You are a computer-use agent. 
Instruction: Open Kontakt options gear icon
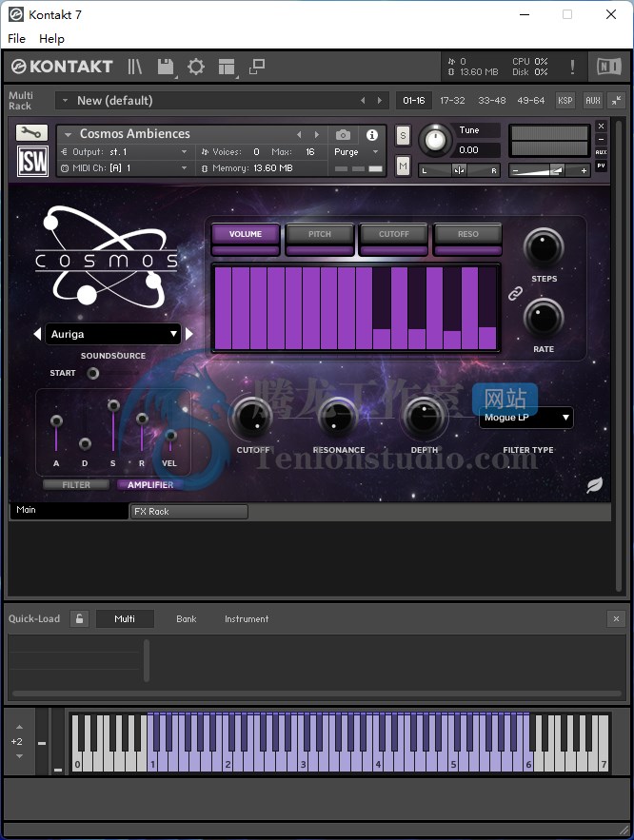pyautogui.click(x=195, y=67)
